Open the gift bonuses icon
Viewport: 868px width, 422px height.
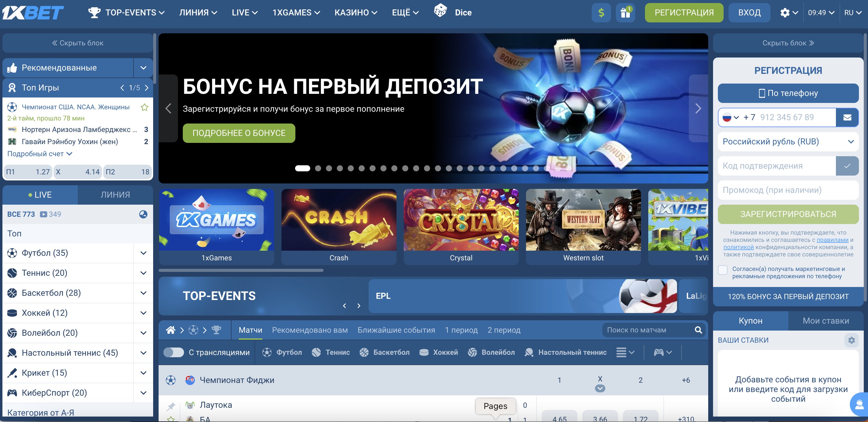coord(625,13)
